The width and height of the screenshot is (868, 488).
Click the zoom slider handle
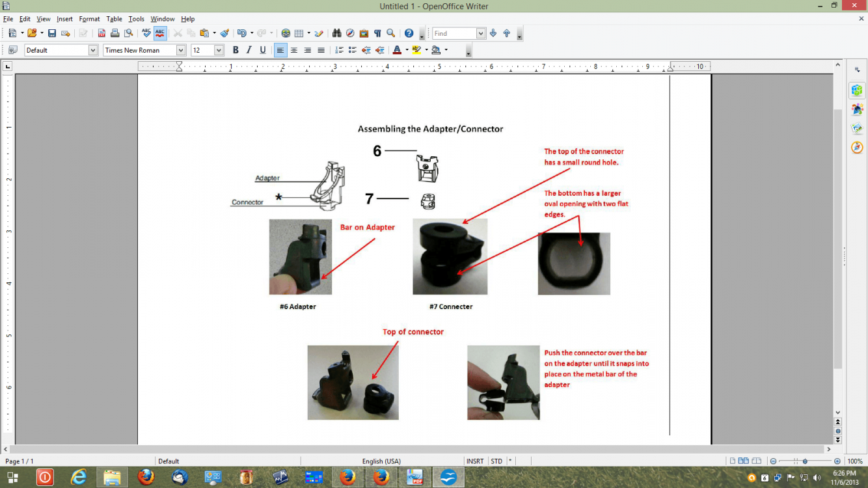[805, 461]
